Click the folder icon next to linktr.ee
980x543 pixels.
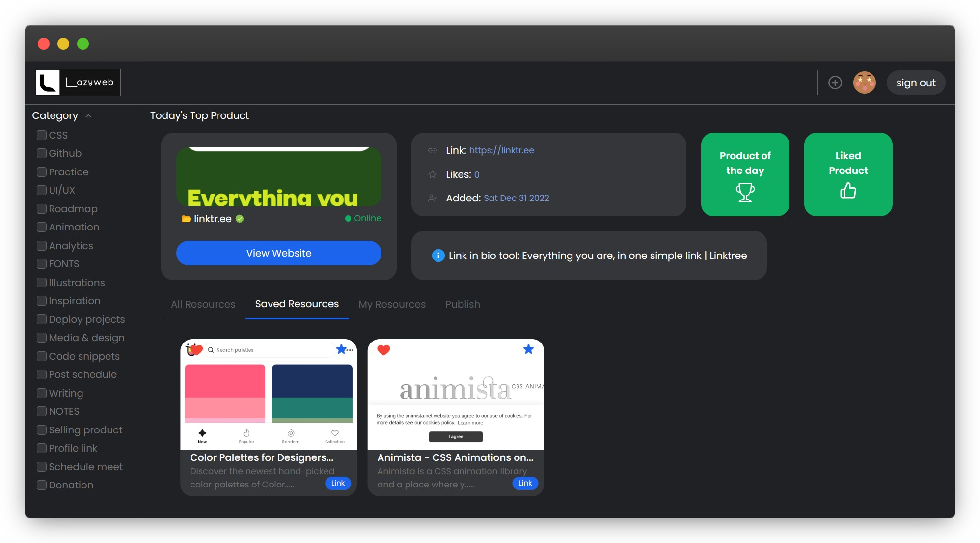coord(186,219)
